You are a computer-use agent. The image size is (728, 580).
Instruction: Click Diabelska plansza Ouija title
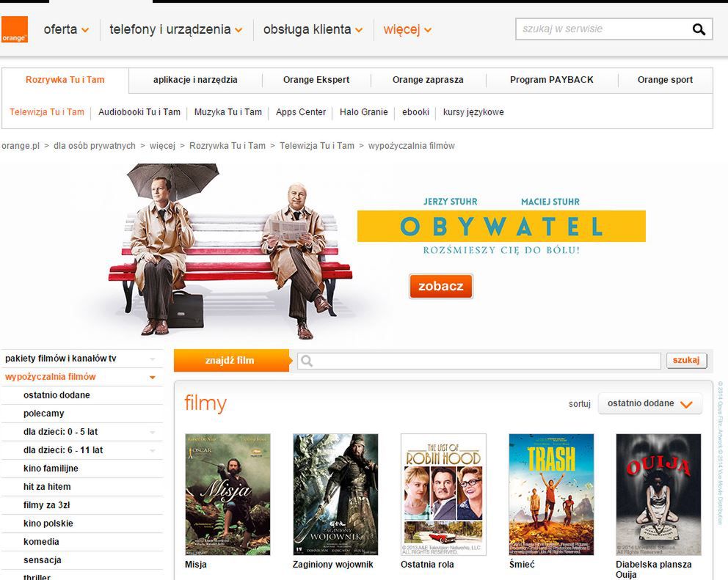pos(654,570)
